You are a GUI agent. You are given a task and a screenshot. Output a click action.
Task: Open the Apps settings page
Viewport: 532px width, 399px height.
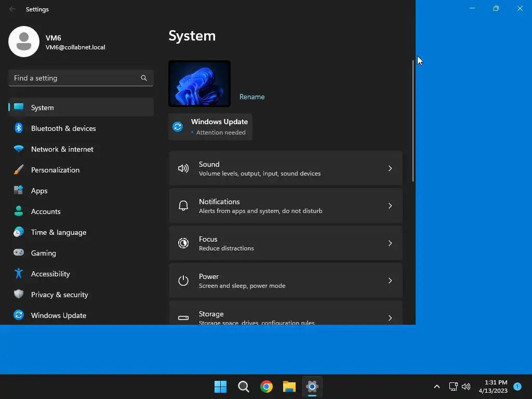[81, 190]
